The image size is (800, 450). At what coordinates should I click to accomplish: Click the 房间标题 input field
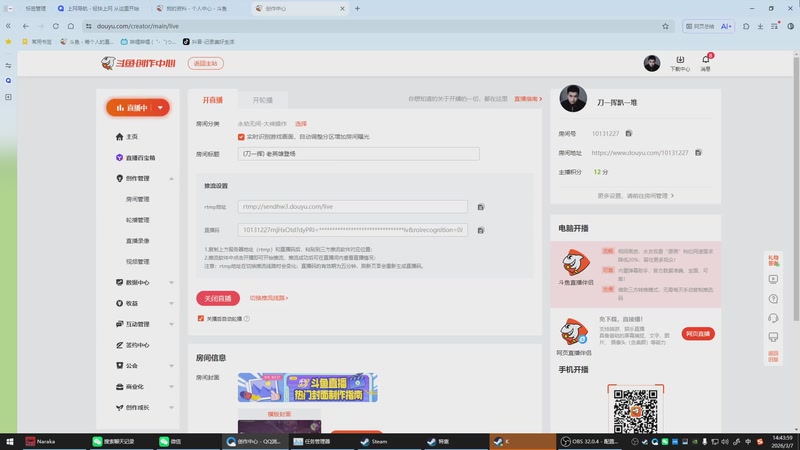[x=358, y=154]
